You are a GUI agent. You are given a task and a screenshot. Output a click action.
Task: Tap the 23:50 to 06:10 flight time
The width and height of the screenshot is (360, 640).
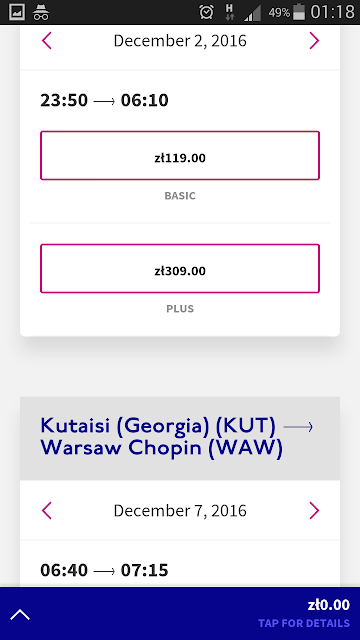104,100
